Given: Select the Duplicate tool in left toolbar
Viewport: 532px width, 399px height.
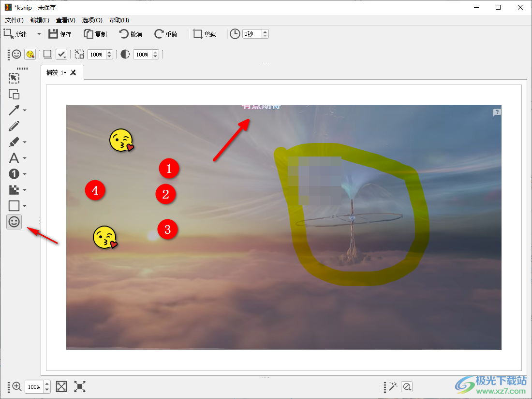Looking at the screenshot, I should point(14,94).
